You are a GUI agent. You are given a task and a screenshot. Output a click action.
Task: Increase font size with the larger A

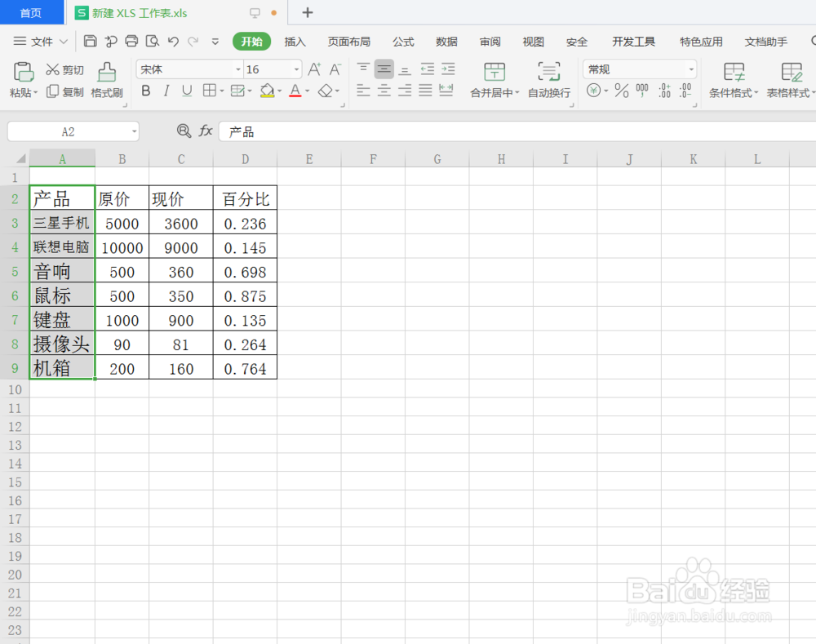[x=314, y=69]
